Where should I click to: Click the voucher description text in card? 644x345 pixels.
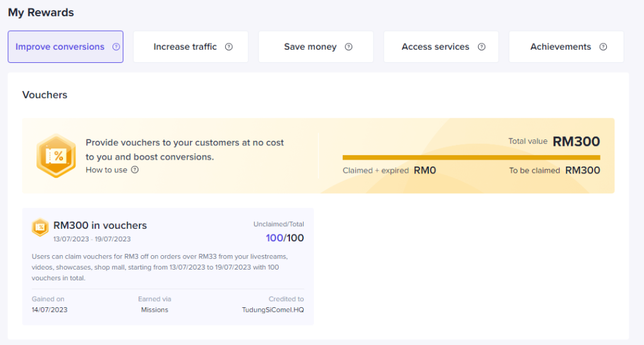(x=160, y=267)
